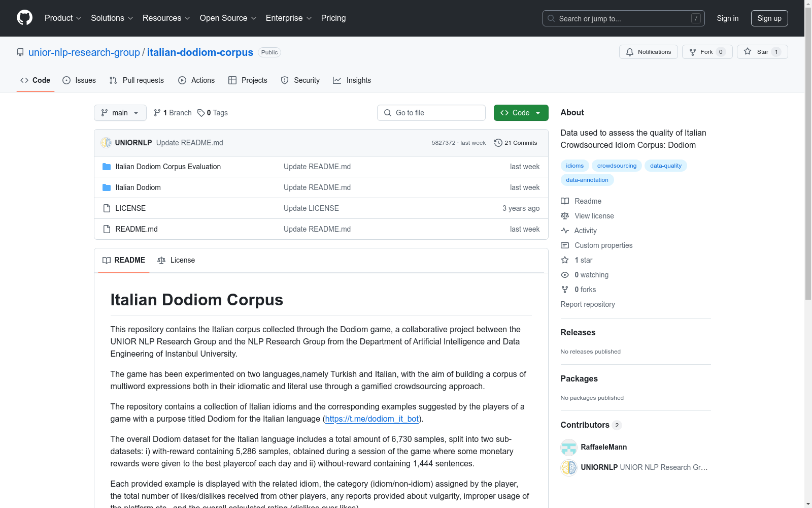Click the Sign up button
Image resolution: width=812 pixels, height=508 pixels.
(x=769, y=18)
